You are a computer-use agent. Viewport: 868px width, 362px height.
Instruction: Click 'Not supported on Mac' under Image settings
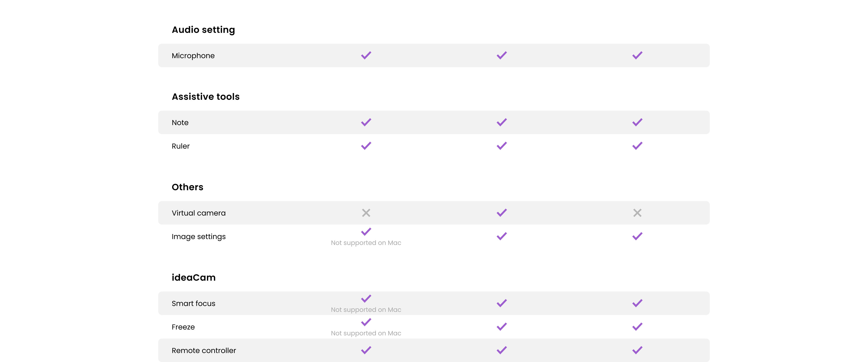(x=366, y=243)
